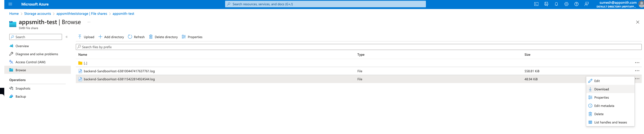
Task: Open the Azure Cloud Shell icon
Action: coord(536,4)
